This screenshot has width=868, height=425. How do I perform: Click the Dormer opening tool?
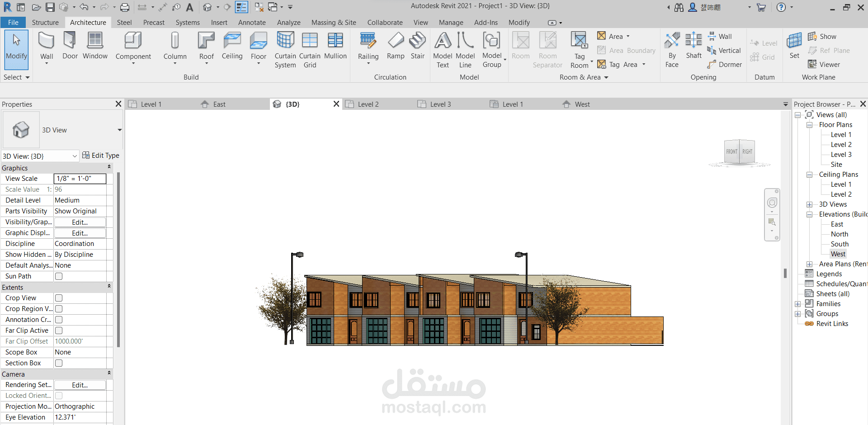724,64
